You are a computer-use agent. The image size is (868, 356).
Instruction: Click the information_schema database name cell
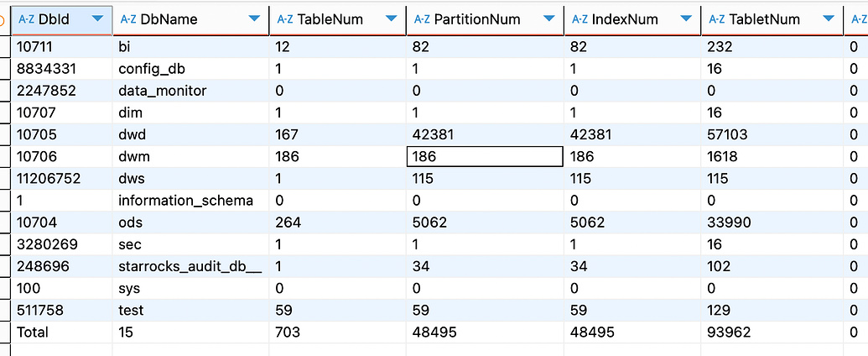pyautogui.click(x=185, y=201)
